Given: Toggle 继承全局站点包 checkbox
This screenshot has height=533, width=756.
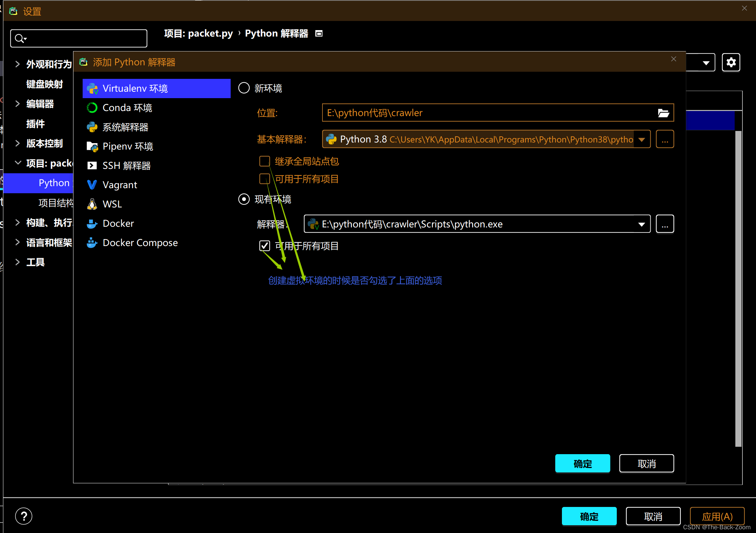Looking at the screenshot, I should [x=265, y=161].
